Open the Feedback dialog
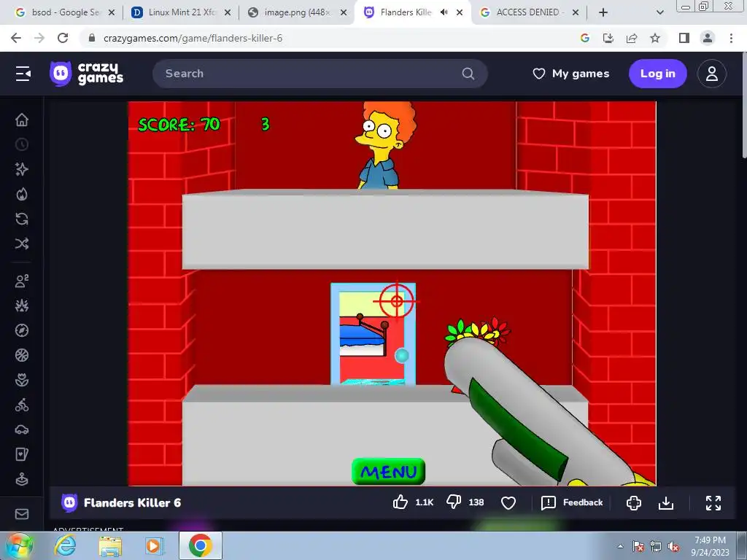The width and height of the screenshot is (747, 560). tap(572, 502)
